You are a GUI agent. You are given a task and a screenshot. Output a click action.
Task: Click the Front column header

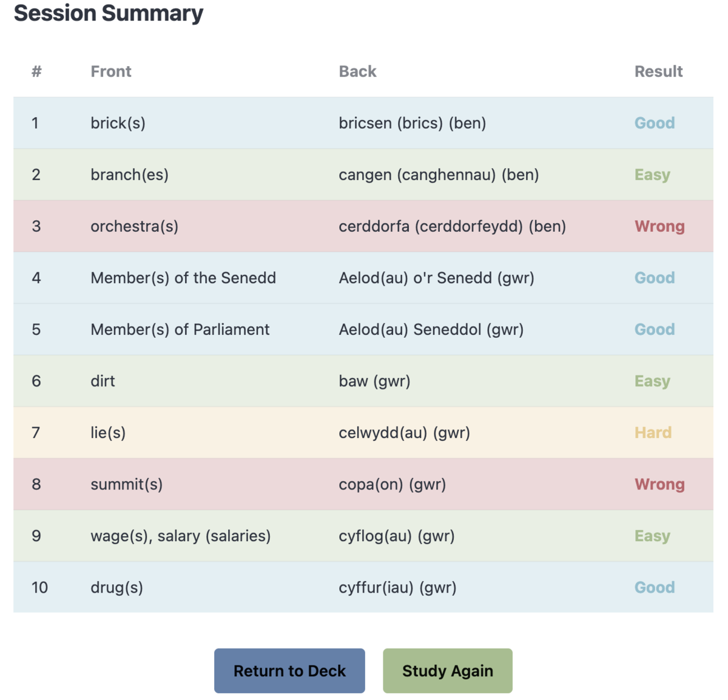(111, 72)
